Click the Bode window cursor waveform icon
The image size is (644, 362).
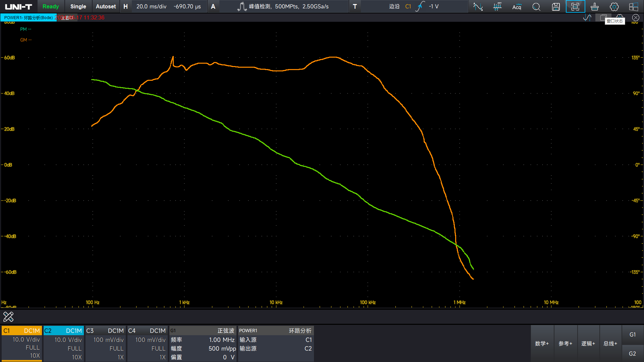click(587, 17)
